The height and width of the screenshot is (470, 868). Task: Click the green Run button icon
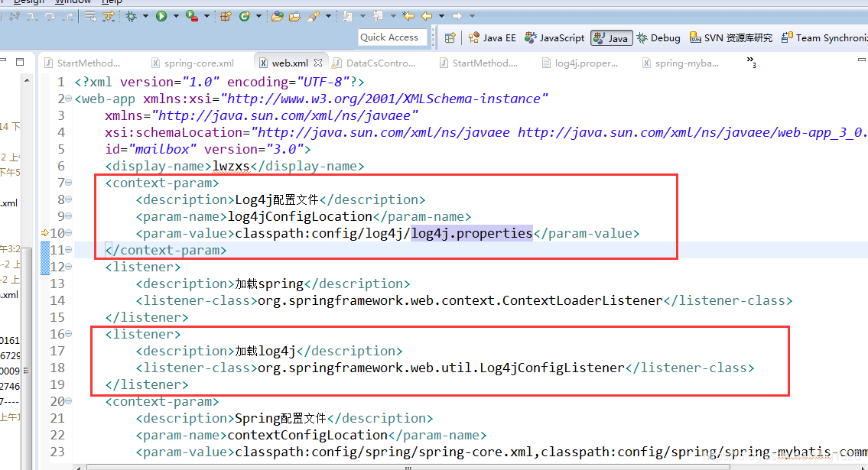coord(161,16)
